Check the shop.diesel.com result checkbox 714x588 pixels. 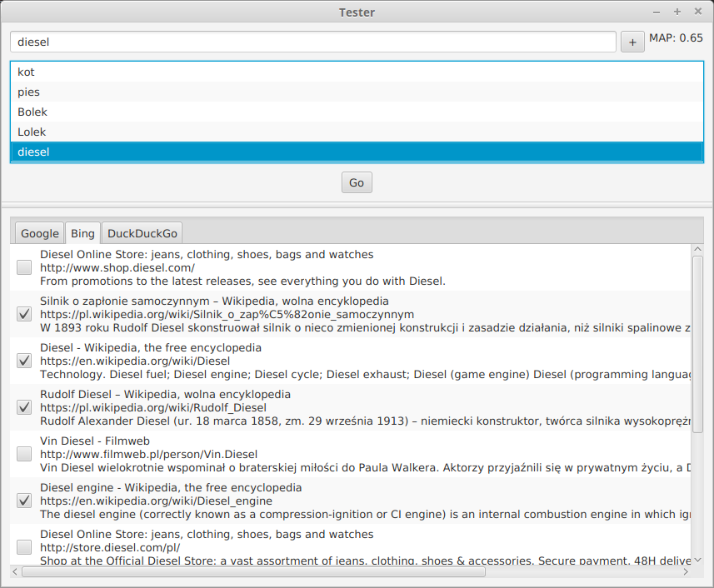coord(24,267)
